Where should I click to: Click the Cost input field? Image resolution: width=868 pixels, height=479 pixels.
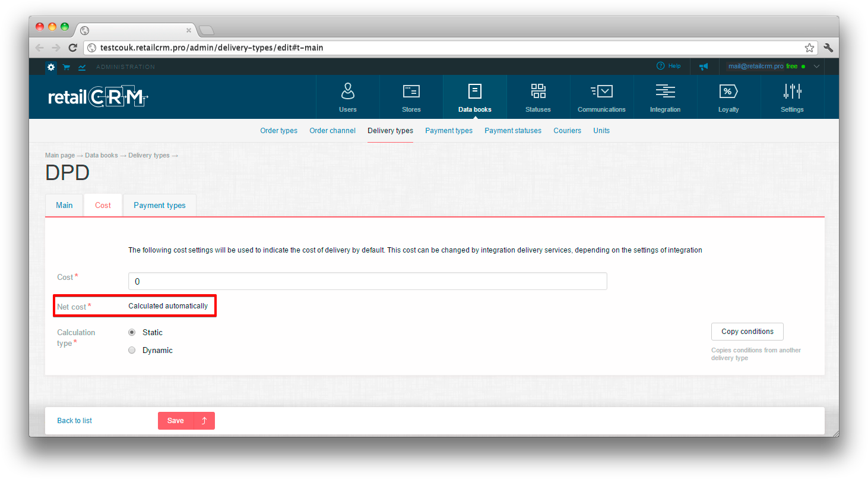click(368, 281)
